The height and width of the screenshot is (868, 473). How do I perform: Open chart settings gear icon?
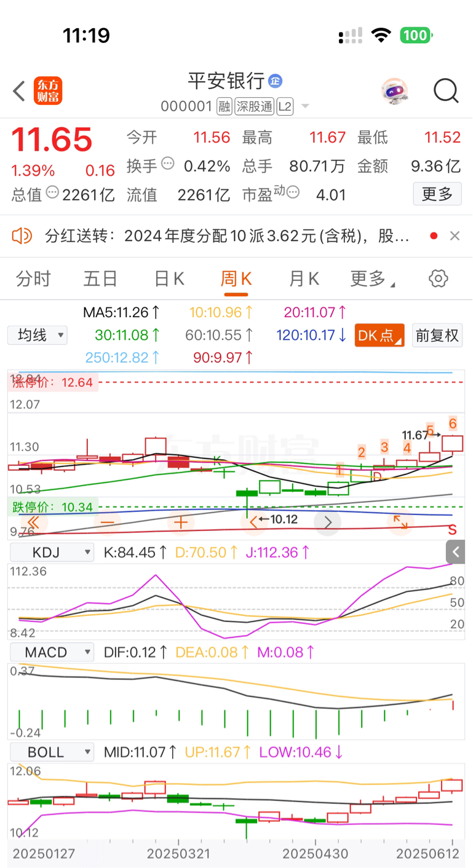tap(438, 278)
